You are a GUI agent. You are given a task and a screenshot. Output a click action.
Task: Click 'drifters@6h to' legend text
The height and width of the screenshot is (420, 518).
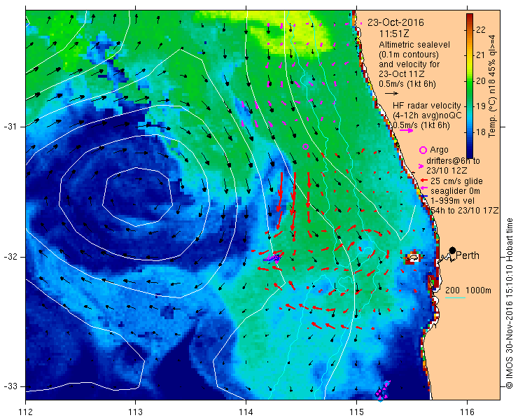453,161
